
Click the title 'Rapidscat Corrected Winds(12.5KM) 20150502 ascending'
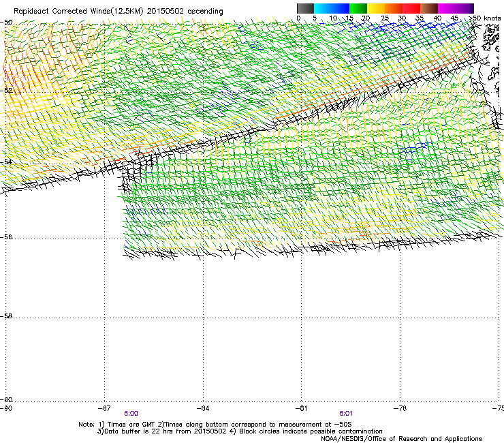pos(119,12)
